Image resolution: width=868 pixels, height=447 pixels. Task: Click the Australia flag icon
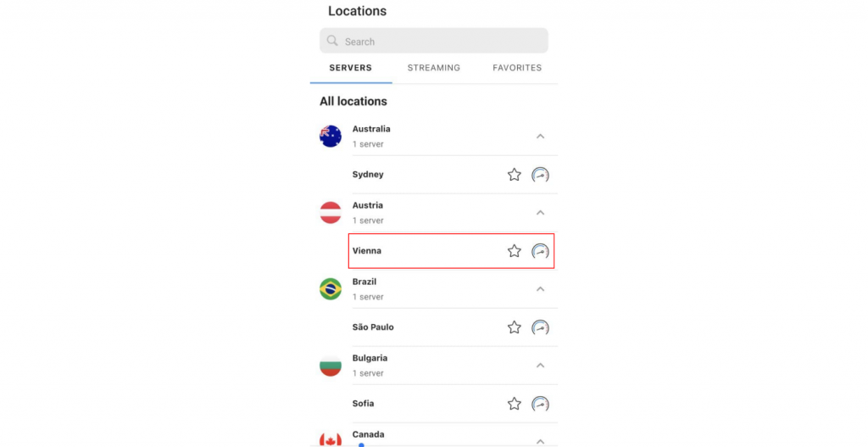(x=331, y=137)
